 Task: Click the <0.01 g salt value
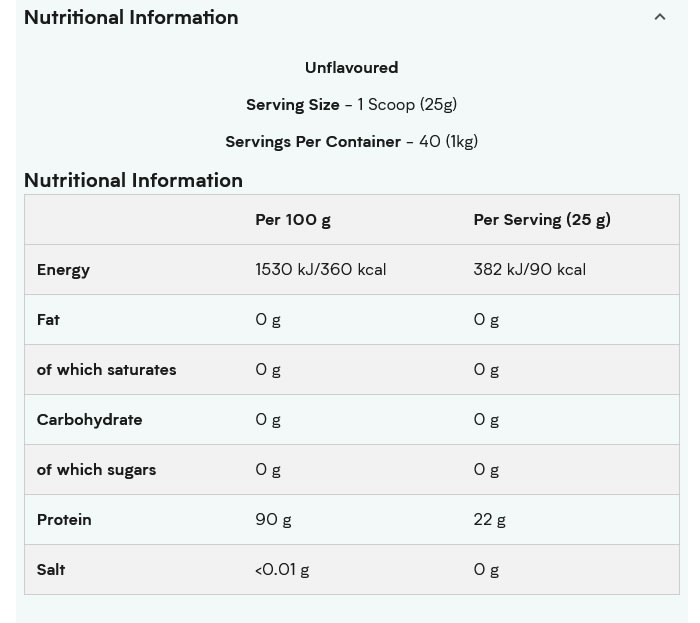pyautogui.click(x=282, y=569)
